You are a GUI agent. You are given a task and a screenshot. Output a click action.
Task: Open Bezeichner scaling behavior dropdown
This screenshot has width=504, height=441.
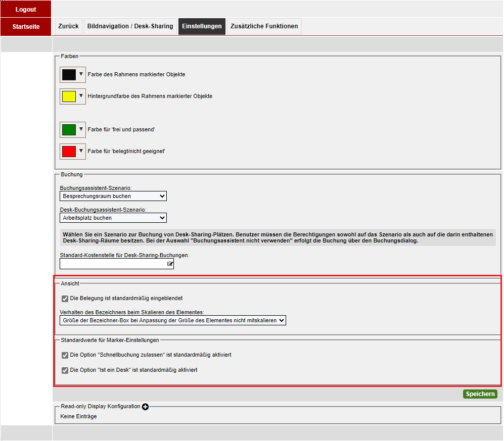tap(172, 320)
